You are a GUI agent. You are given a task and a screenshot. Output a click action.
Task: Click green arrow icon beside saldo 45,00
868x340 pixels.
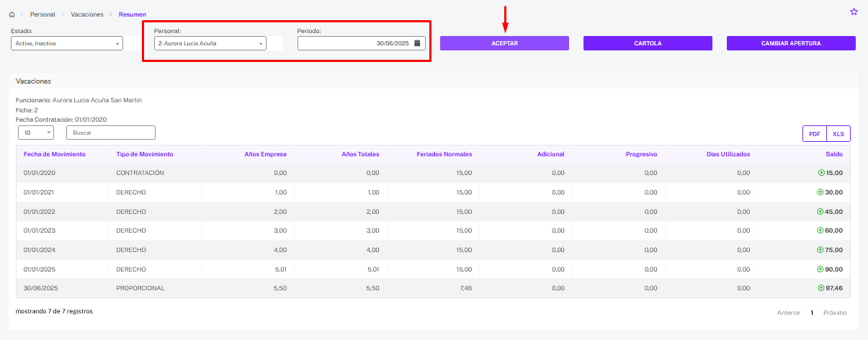coord(820,212)
